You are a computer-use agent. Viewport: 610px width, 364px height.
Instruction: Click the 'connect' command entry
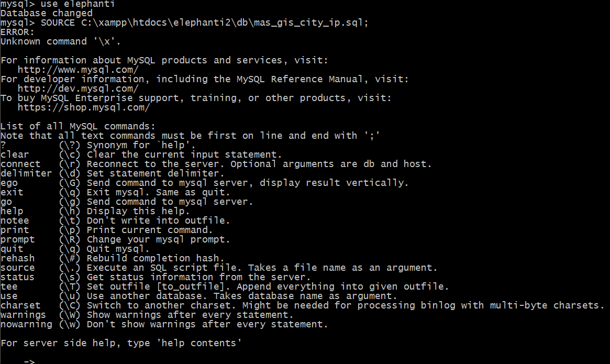tap(20, 164)
